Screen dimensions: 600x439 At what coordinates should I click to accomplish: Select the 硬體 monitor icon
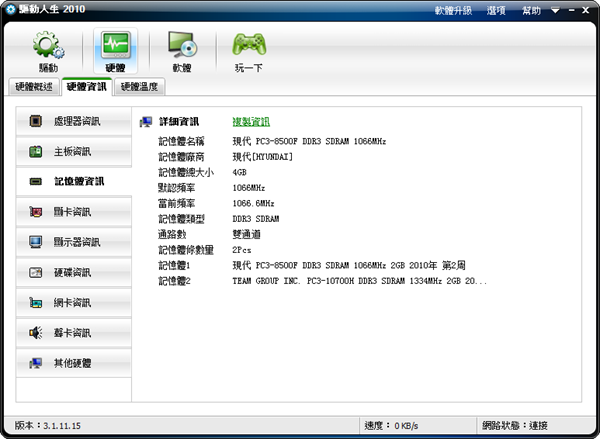(116, 45)
